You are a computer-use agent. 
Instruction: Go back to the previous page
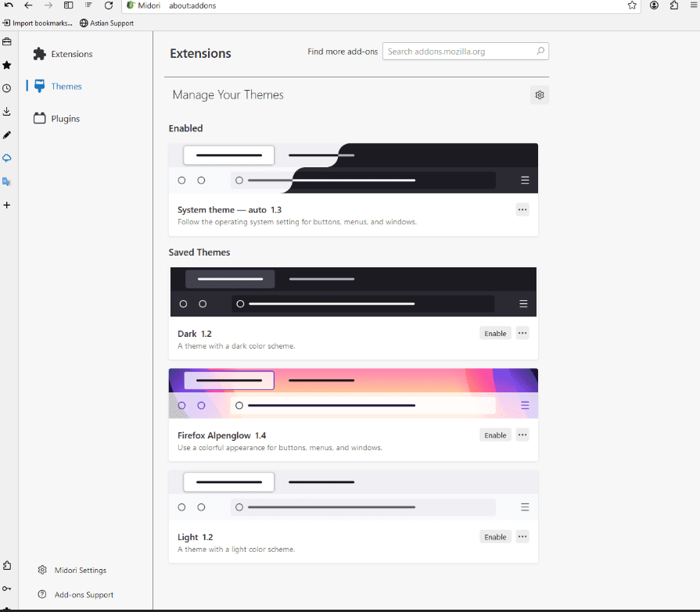click(x=28, y=5)
